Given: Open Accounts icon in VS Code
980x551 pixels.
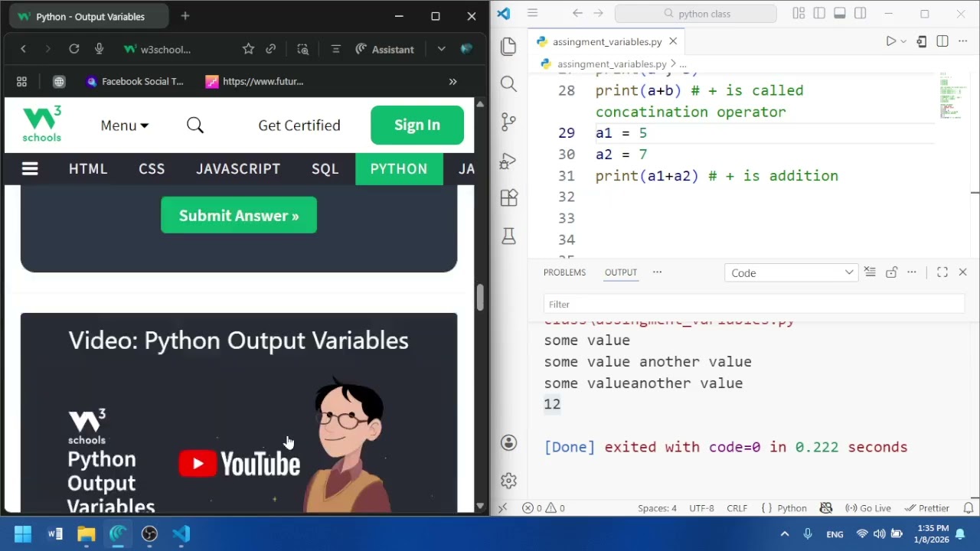Looking at the screenshot, I should (508, 442).
